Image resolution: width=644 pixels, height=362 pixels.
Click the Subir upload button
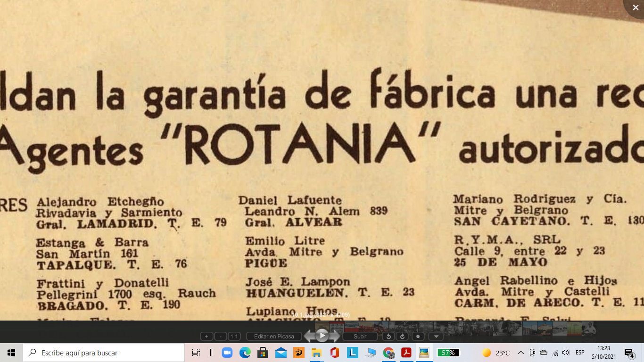click(360, 337)
